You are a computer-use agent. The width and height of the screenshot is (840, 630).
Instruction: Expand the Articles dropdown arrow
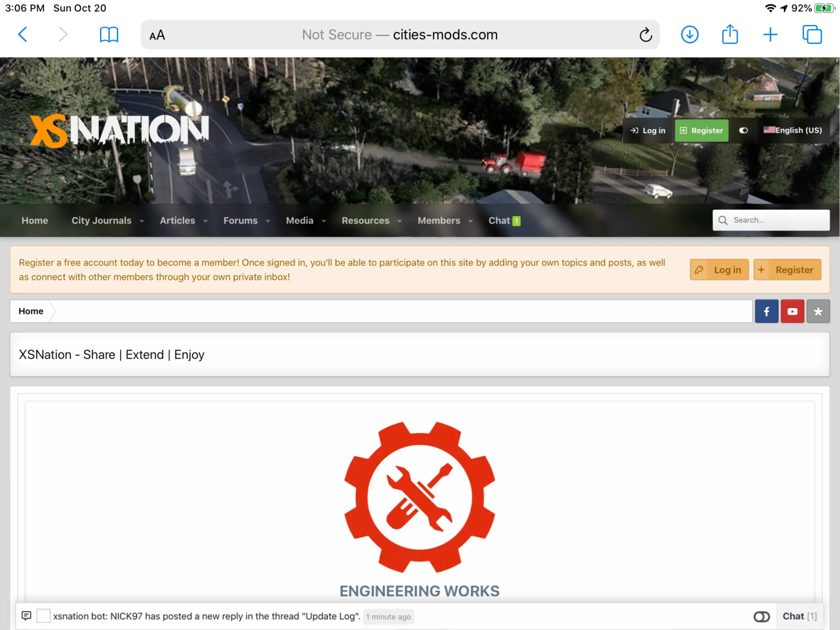pos(205,221)
